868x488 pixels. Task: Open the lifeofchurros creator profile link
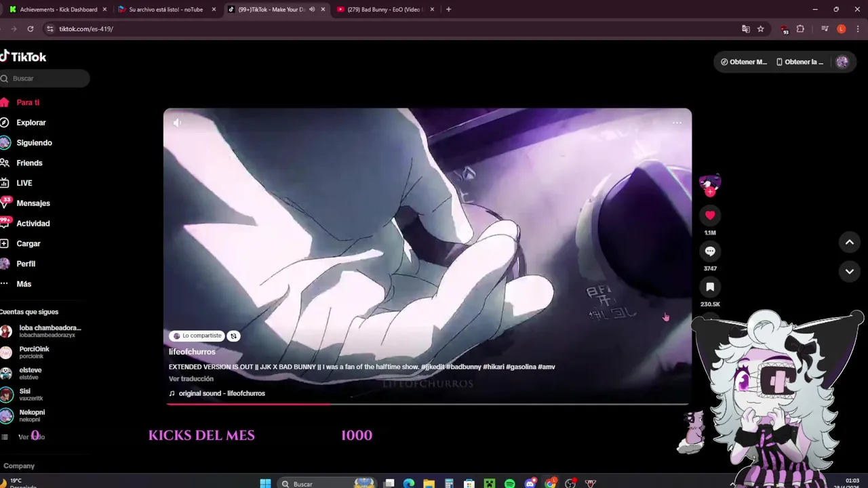[x=192, y=352]
